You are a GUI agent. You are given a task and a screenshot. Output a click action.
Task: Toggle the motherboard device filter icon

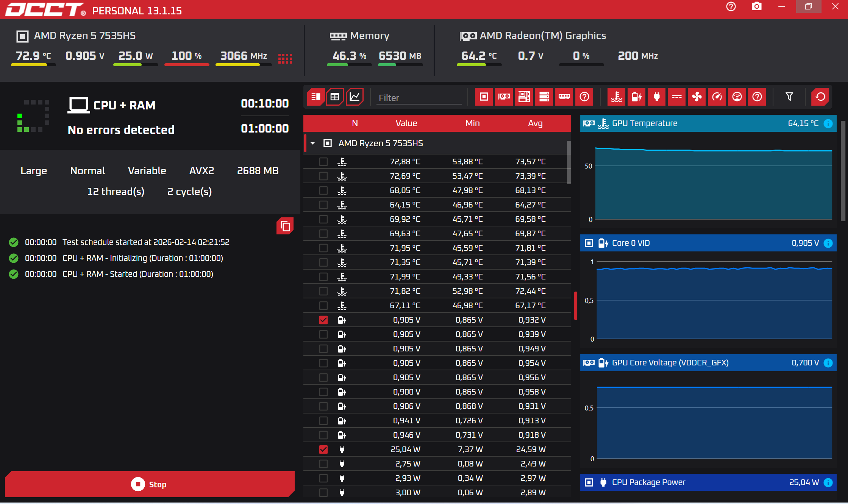pos(524,97)
